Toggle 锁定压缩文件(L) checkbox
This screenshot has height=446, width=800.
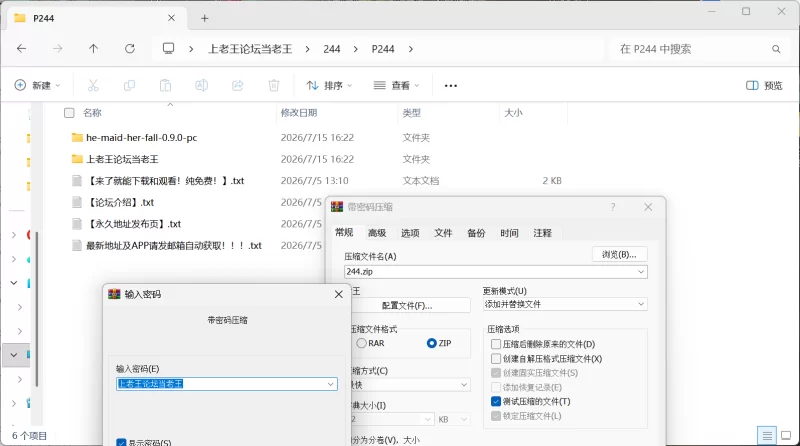[x=495, y=416]
